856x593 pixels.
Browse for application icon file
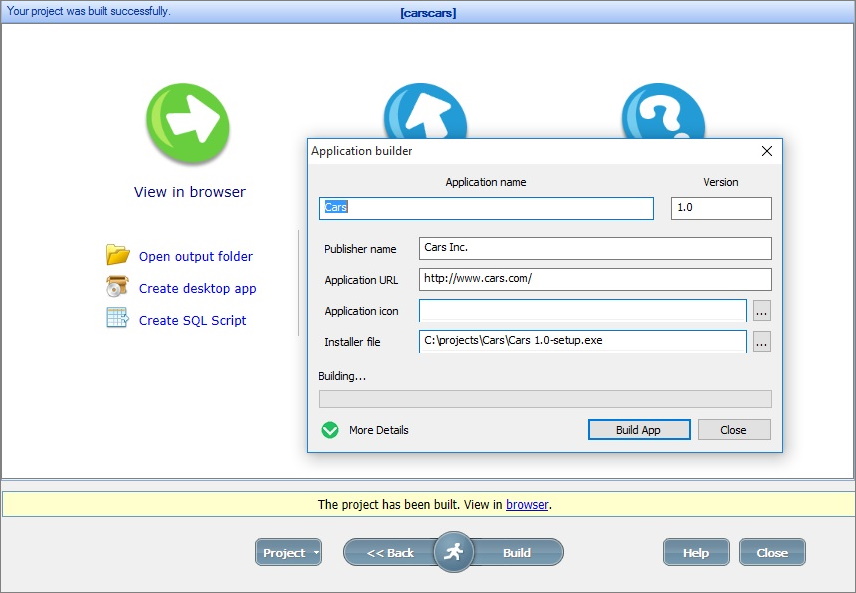762,311
